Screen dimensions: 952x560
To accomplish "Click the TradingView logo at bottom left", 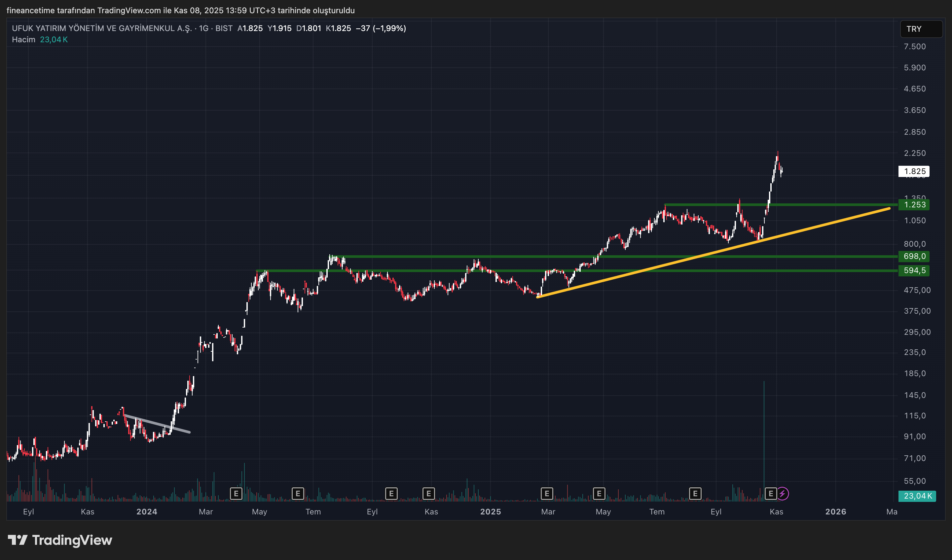I will (x=60, y=541).
